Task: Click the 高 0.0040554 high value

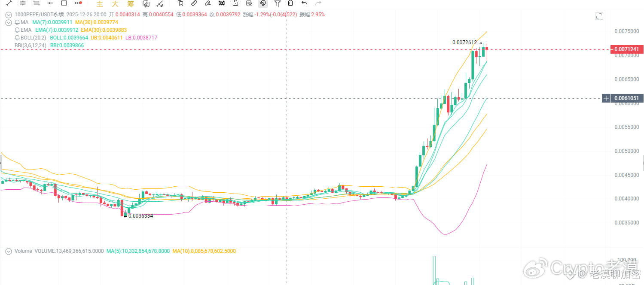Action: pos(158,15)
